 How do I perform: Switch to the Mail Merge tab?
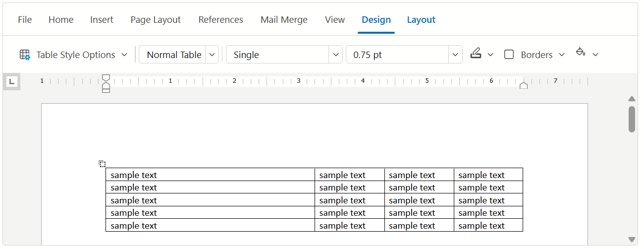pos(284,20)
